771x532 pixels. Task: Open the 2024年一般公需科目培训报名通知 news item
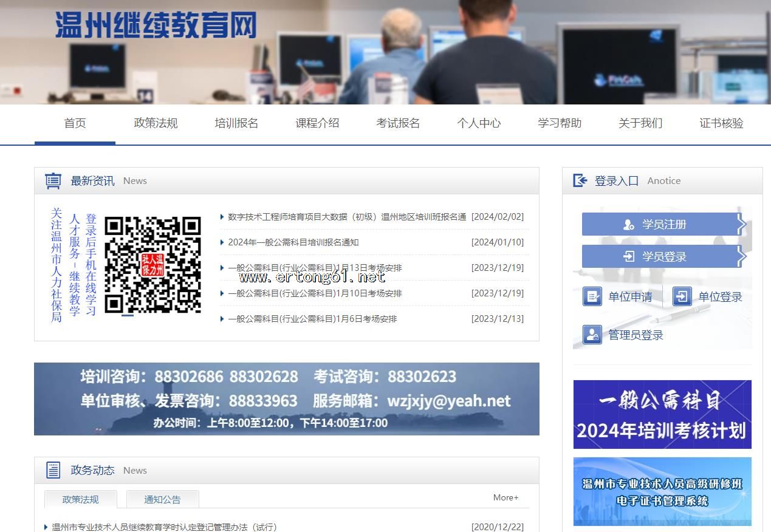[x=293, y=242]
